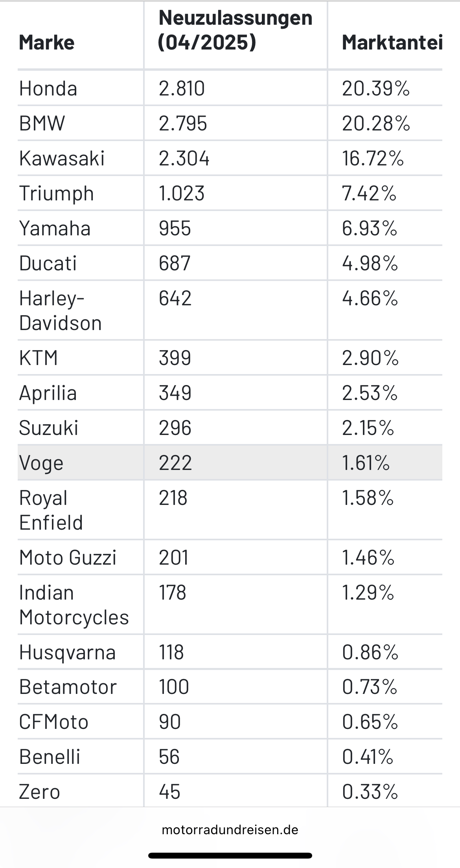Viewport: 460px width, 868px height.
Task: Tap the Marke column header
Action: [47, 42]
